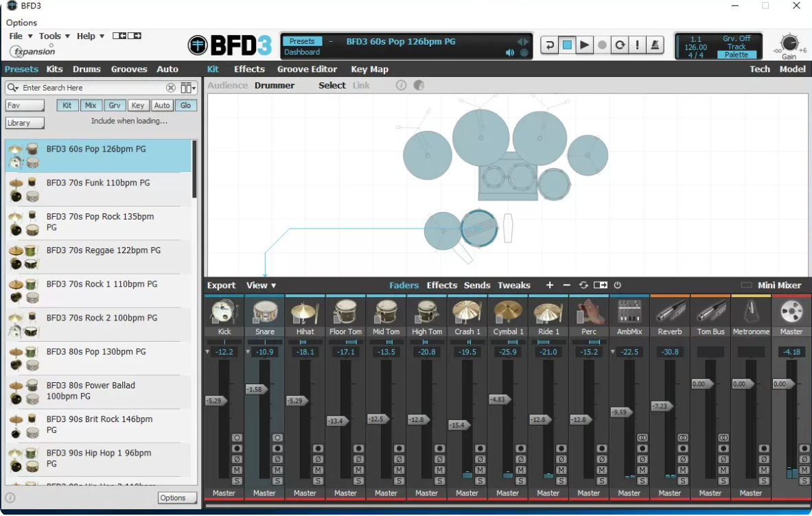
Task: Mute the Kick channel
Action: click(237, 470)
